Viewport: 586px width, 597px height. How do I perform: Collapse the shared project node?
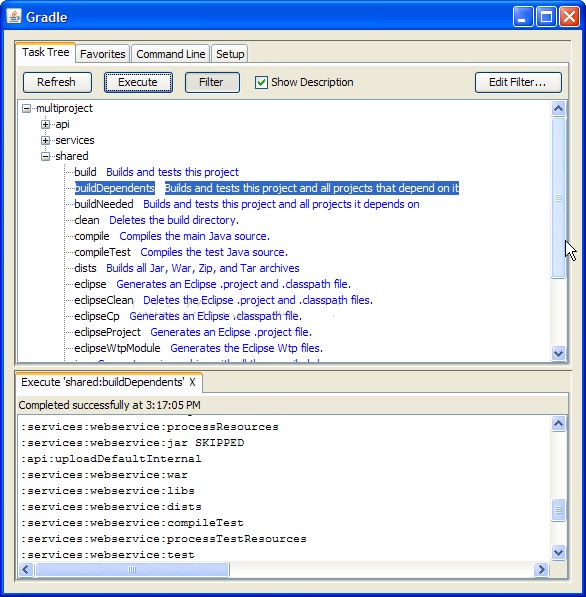45,156
